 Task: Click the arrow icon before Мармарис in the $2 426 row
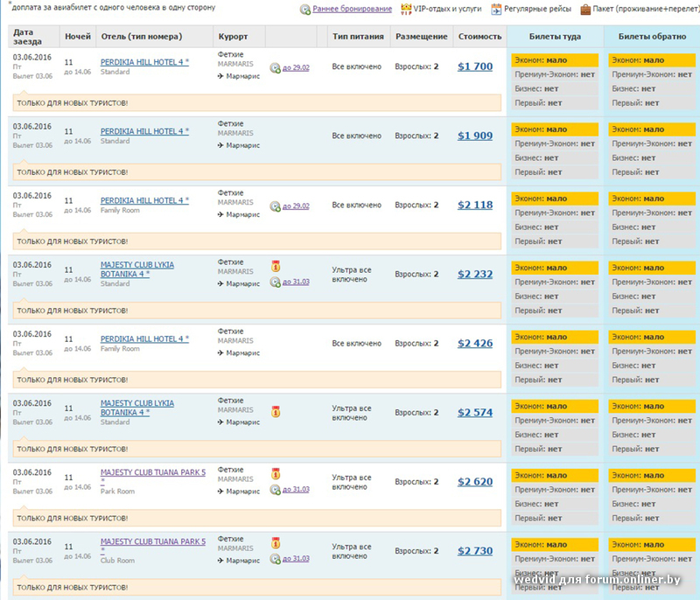(x=220, y=352)
